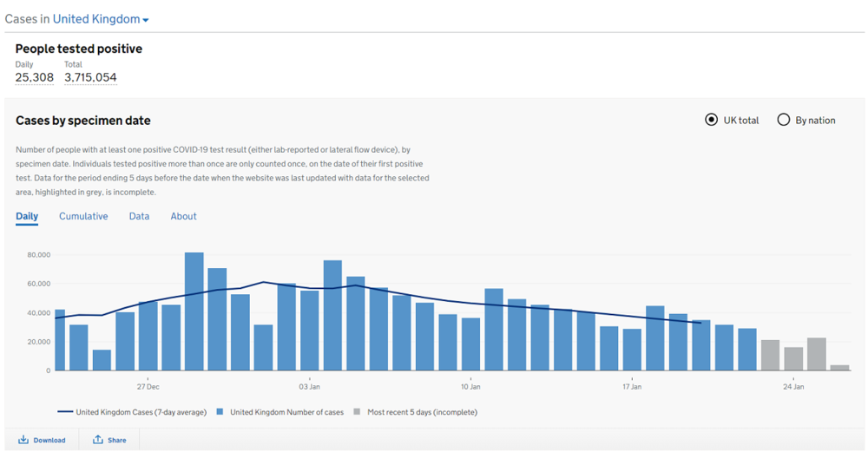Click the 17 Jan axis label

[x=632, y=387]
